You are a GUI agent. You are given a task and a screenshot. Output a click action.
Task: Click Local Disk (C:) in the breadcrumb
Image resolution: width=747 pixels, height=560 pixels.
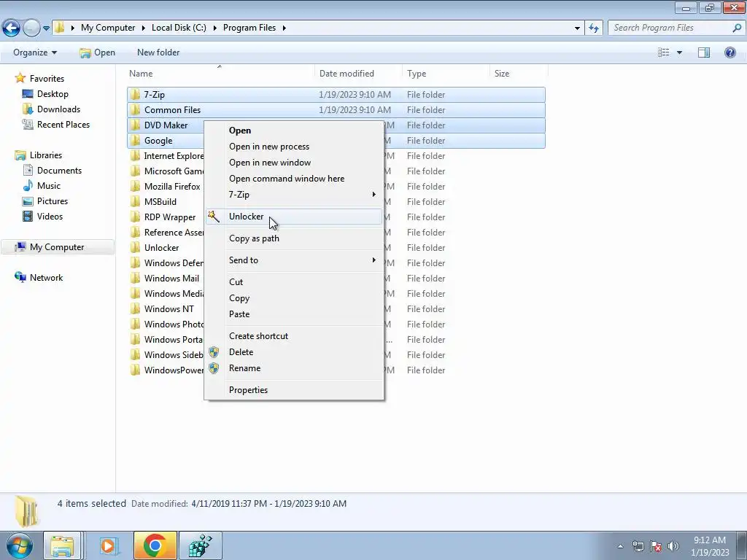tap(179, 28)
